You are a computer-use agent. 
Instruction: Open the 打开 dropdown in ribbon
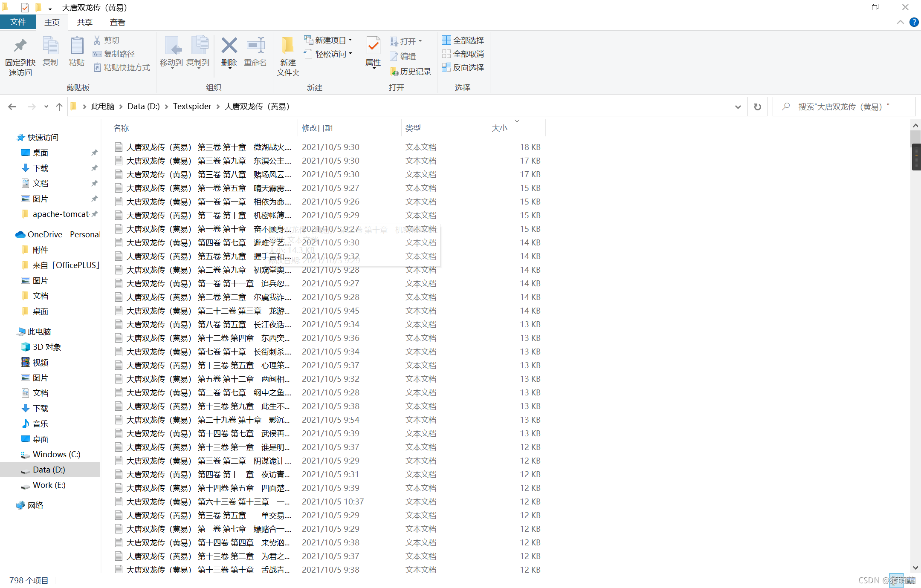(x=420, y=41)
